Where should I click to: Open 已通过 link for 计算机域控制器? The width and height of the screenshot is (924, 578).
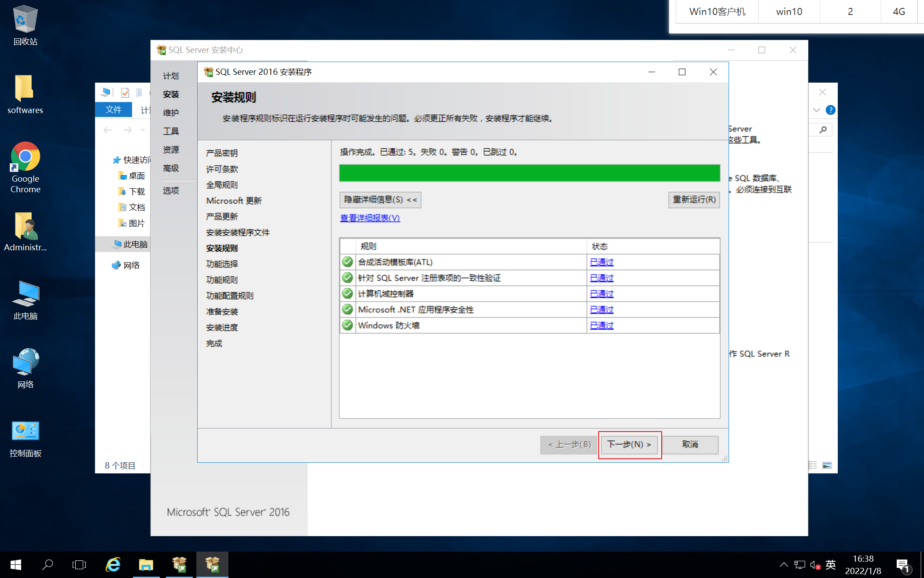click(602, 294)
